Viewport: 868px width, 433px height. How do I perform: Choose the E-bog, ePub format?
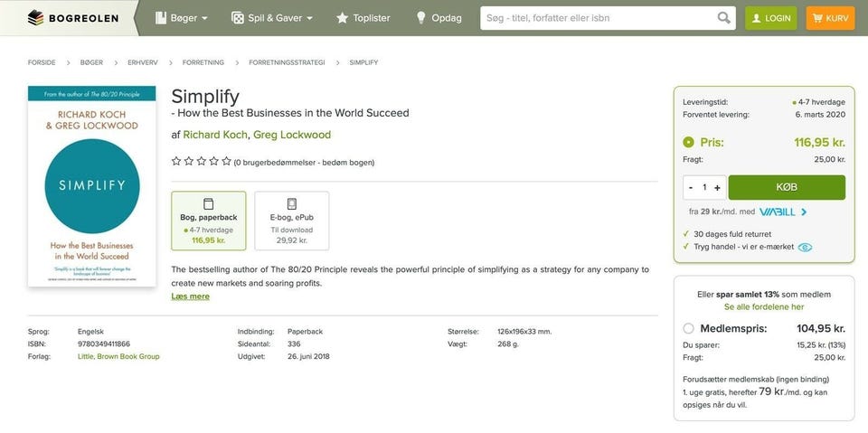pyautogui.click(x=291, y=221)
